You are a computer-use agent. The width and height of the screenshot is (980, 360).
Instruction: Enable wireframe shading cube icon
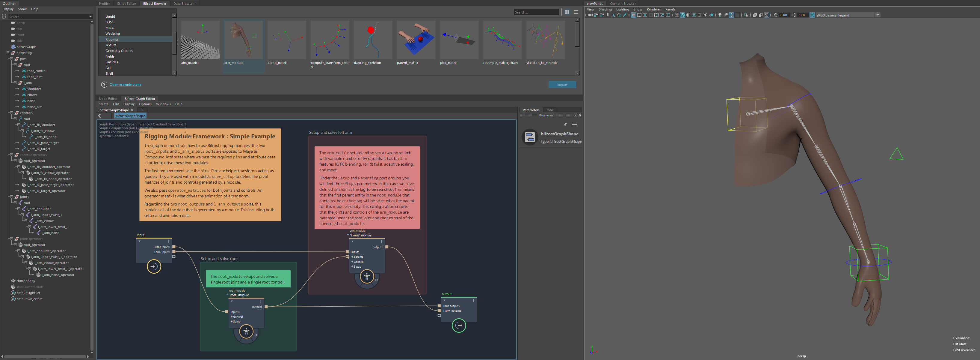click(677, 15)
